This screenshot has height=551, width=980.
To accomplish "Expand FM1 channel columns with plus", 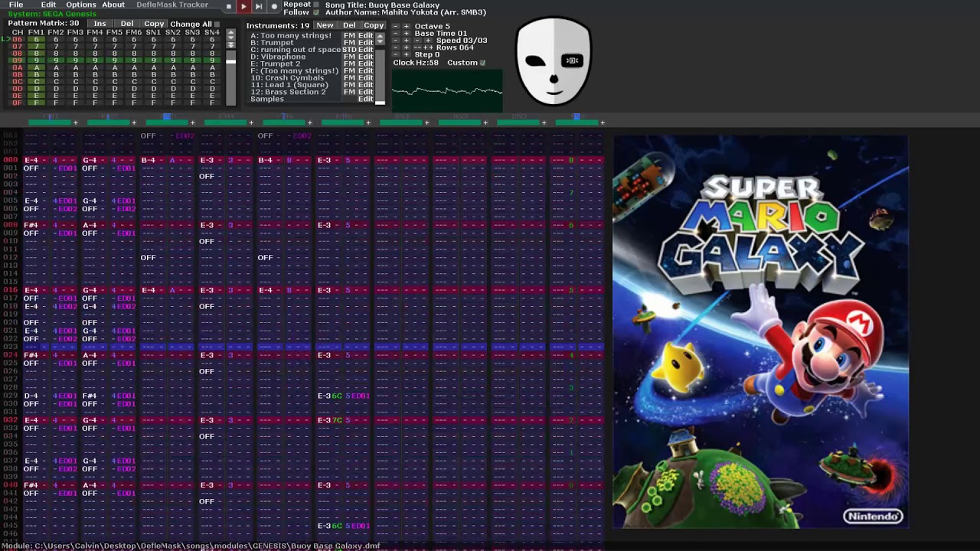I will [75, 122].
